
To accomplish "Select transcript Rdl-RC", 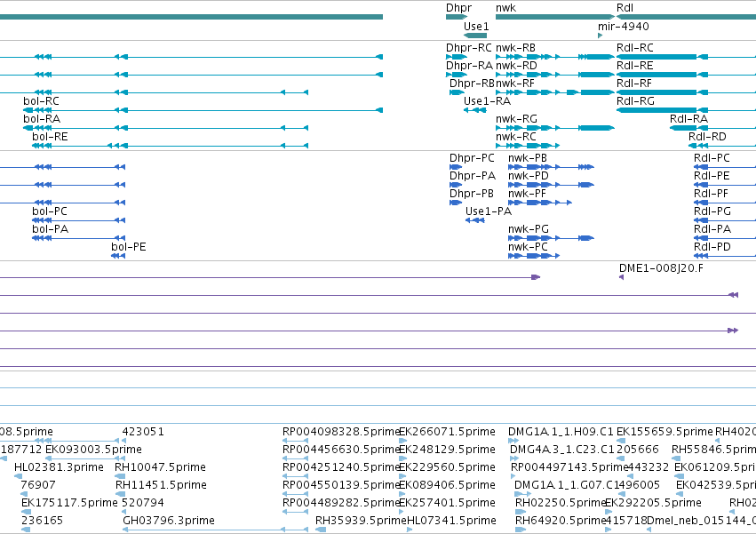I will (635, 48).
